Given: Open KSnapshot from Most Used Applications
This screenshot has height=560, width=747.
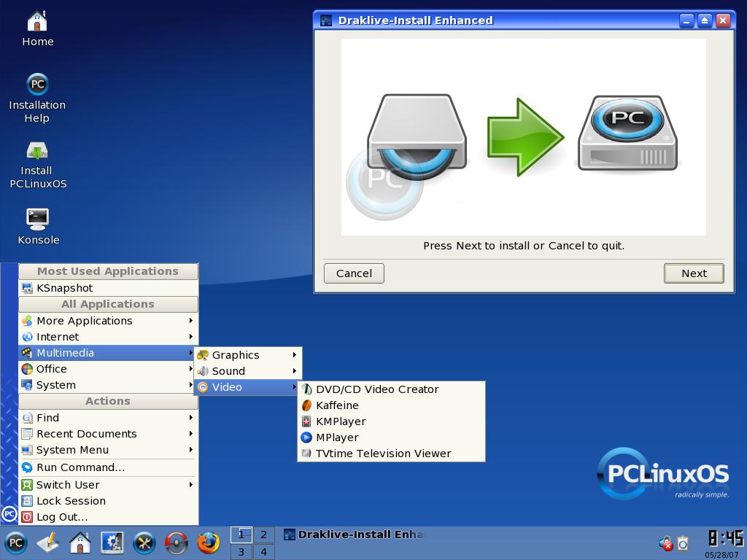Looking at the screenshot, I should point(108,288).
